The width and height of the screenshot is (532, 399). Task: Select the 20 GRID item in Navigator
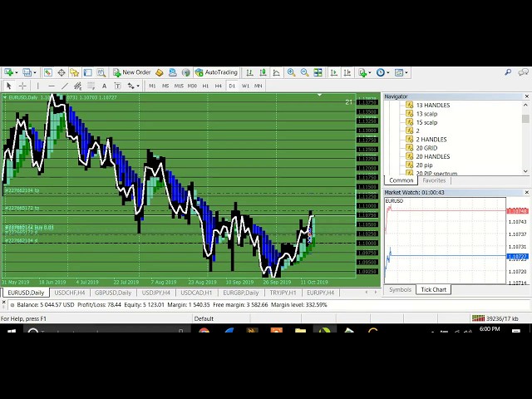coord(426,148)
